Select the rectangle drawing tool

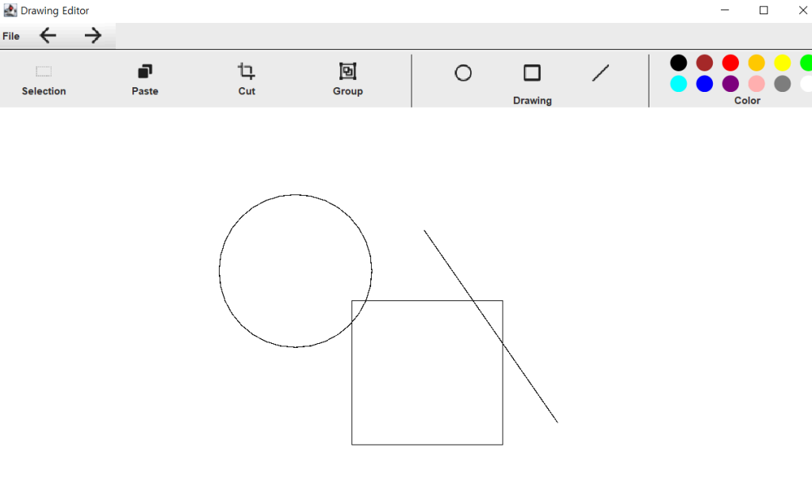(x=532, y=73)
